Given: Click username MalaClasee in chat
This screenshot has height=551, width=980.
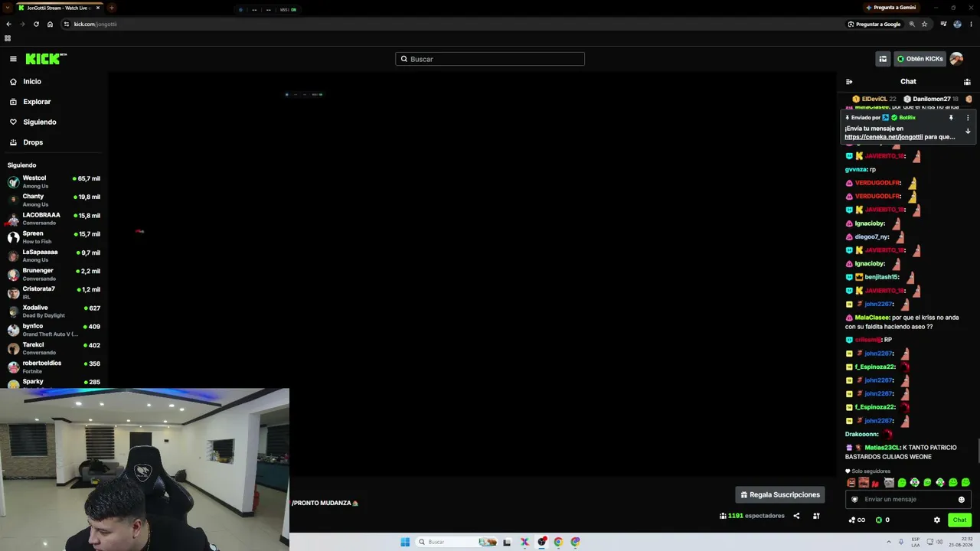Looking at the screenshot, I should click(872, 318).
